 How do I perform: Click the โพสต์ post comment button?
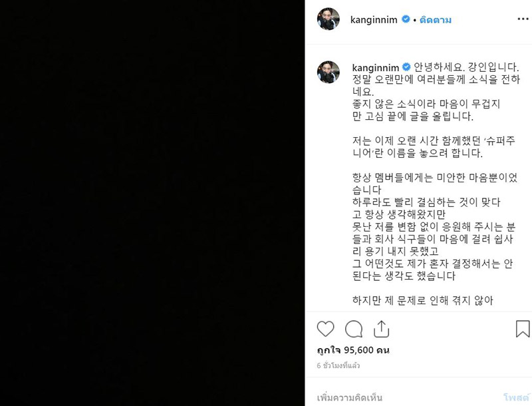click(516, 397)
